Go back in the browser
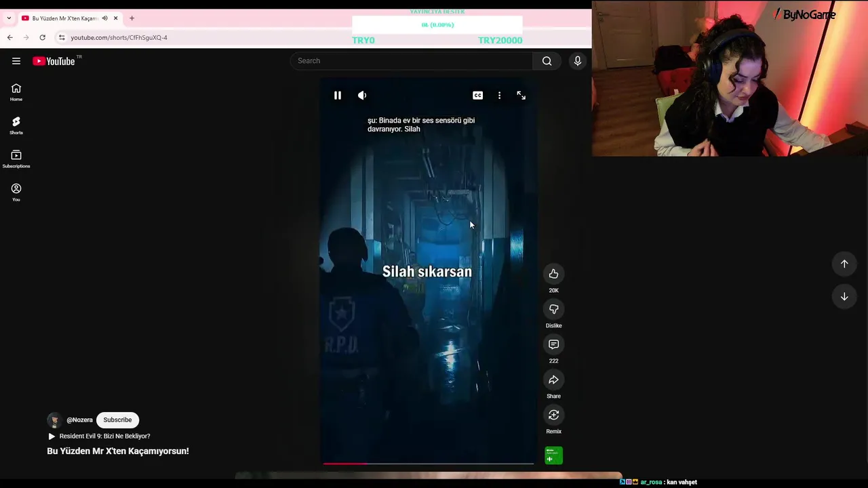This screenshot has height=488, width=868. click(10, 37)
